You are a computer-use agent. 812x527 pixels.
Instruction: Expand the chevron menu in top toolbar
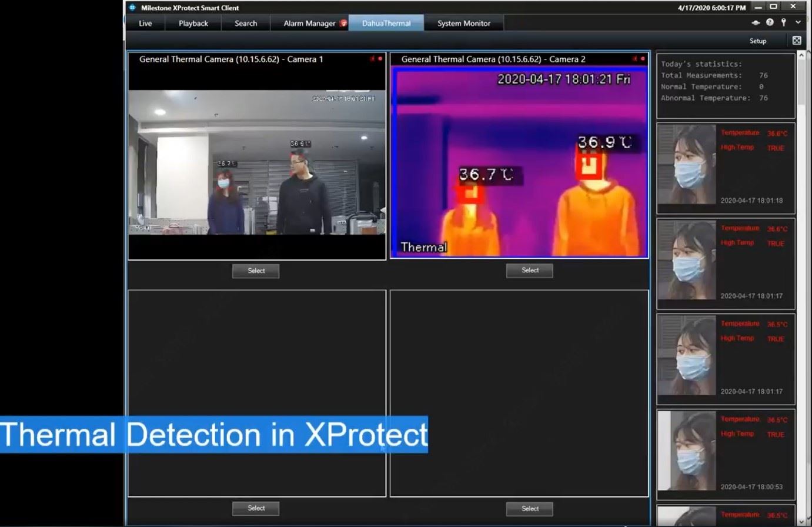798,22
